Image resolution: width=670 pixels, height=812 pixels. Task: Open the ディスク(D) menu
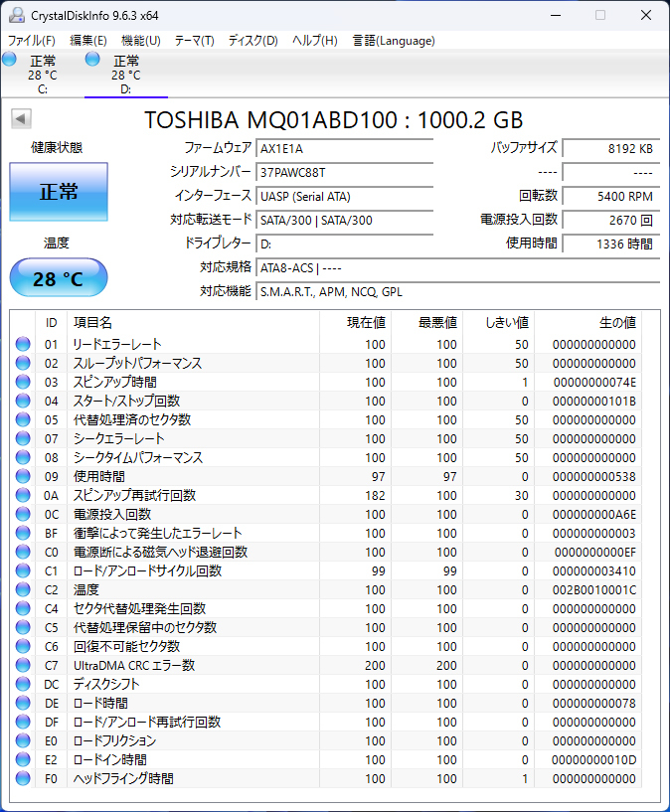click(253, 41)
